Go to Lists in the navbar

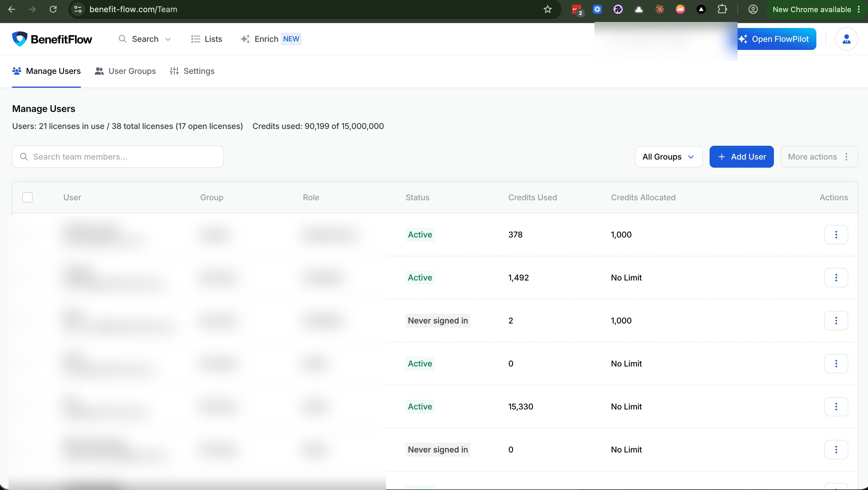pyautogui.click(x=206, y=39)
